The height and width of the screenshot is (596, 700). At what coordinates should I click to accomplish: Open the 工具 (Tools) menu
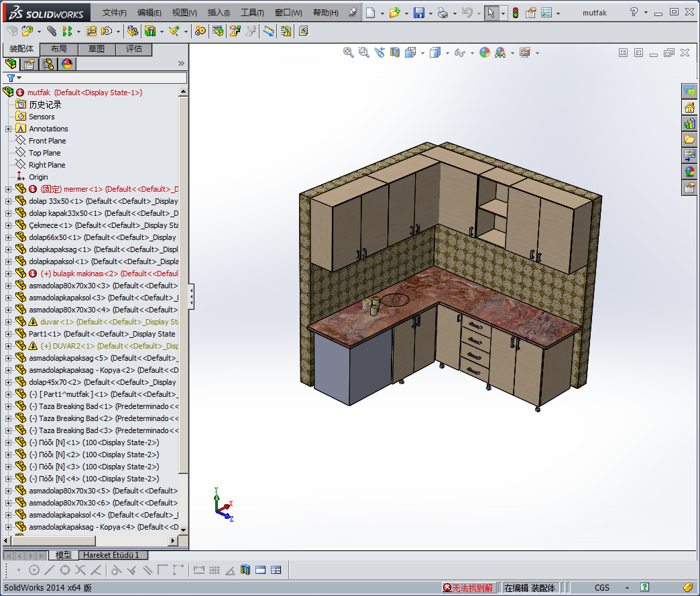click(x=252, y=13)
